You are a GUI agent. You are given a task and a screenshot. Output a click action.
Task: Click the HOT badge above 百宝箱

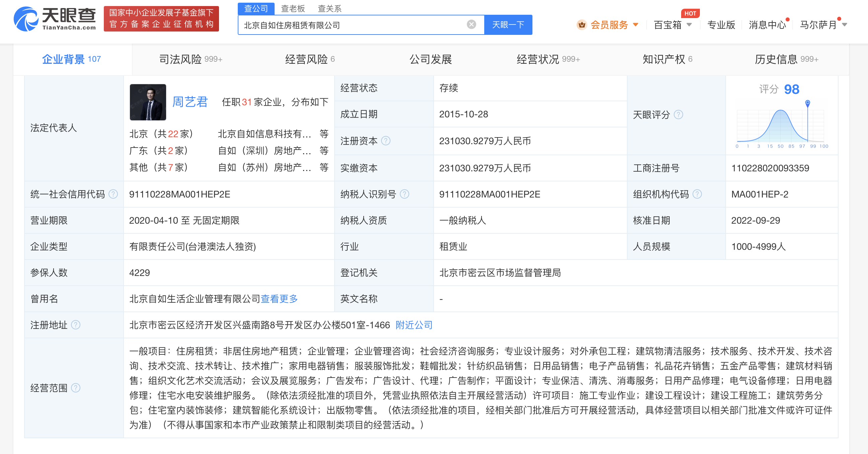(690, 13)
